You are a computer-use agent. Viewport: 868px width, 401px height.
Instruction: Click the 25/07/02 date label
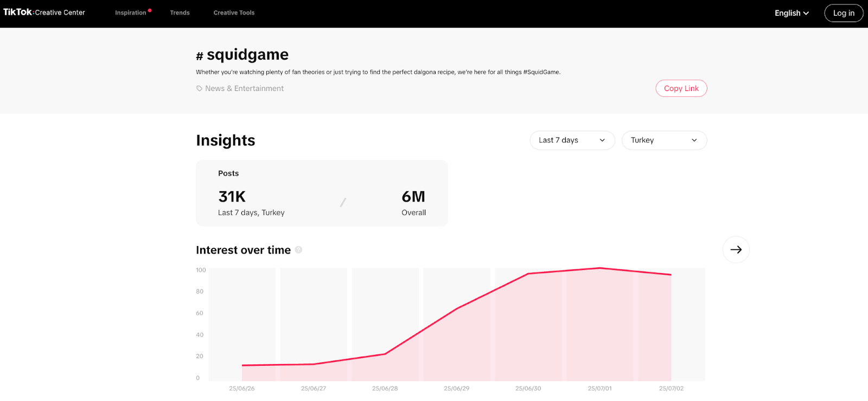pos(671,389)
